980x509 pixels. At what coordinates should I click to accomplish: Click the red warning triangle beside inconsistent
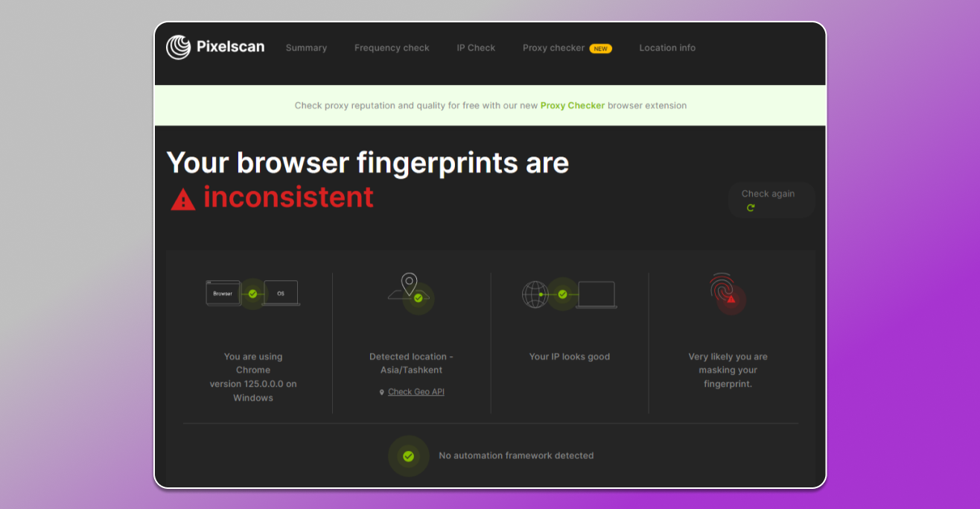click(x=183, y=200)
